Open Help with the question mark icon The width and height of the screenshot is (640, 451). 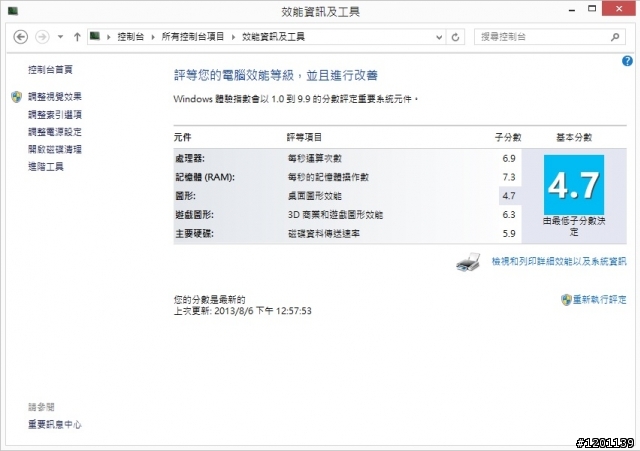pyautogui.click(x=627, y=61)
